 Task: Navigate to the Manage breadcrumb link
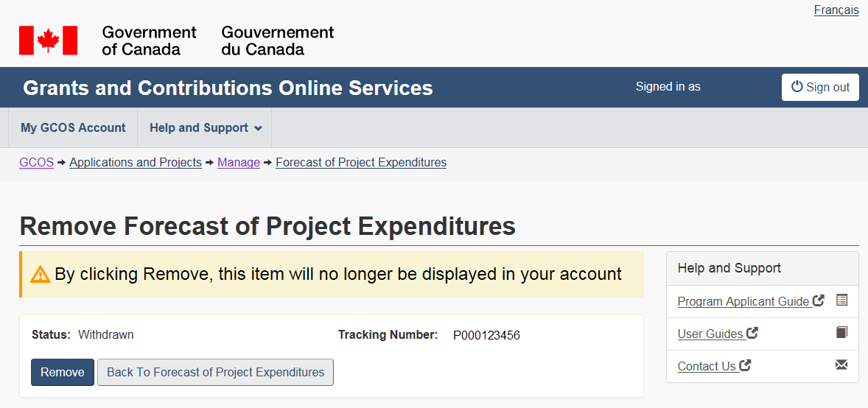pos(239,163)
